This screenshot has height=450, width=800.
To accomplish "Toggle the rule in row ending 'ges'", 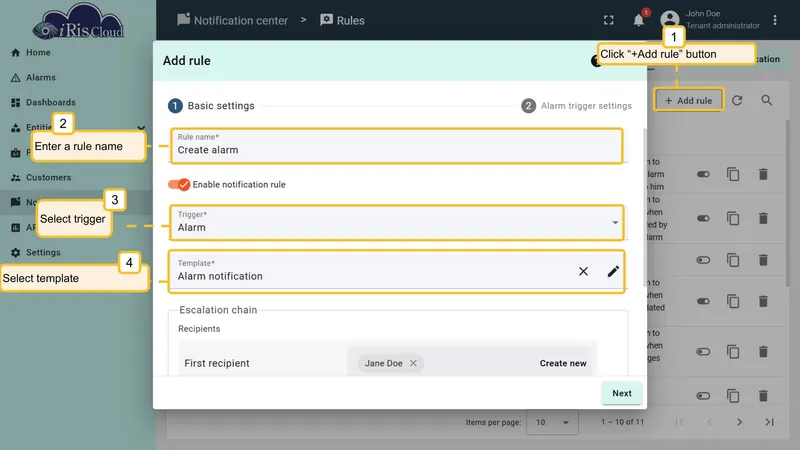I will pyautogui.click(x=703, y=352).
